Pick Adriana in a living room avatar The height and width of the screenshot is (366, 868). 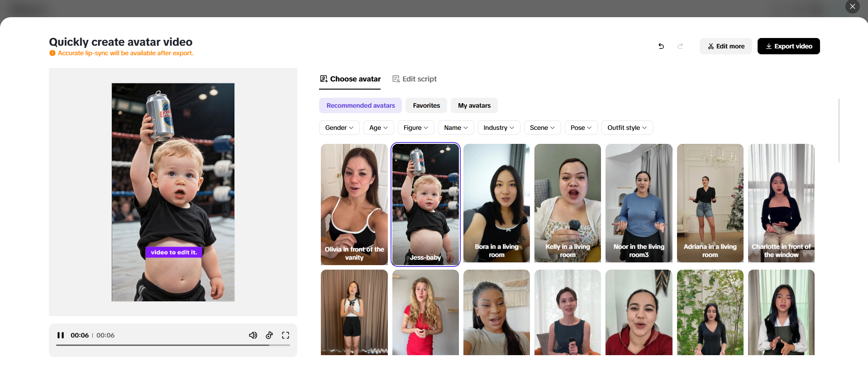710,203
